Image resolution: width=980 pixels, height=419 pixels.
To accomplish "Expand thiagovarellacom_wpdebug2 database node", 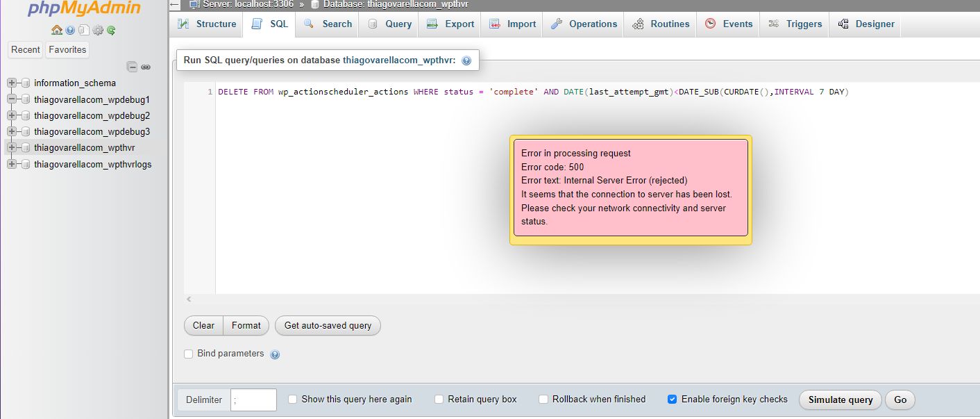I will tap(12, 115).
